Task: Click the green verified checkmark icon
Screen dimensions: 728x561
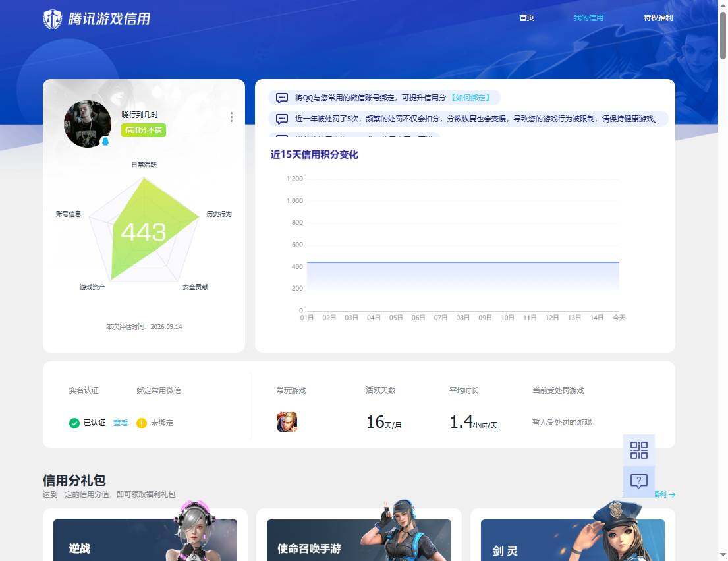Action: (x=74, y=423)
